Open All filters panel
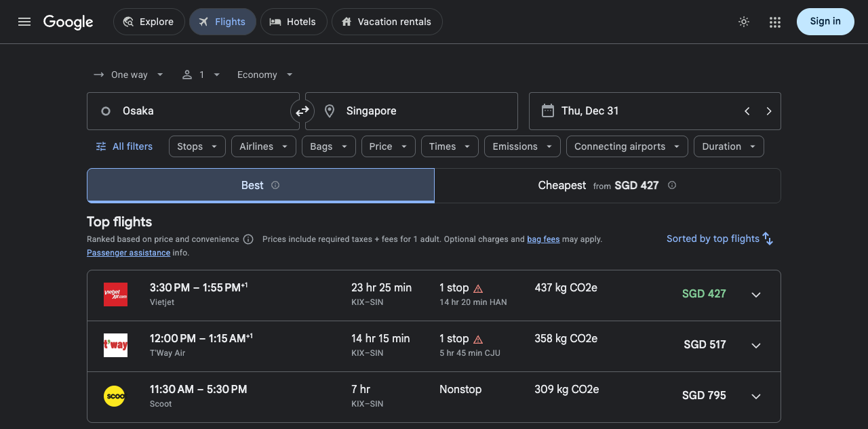Image resolution: width=868 pixels, height=429 pixels. pyautogui.click(x=124, y=146)
